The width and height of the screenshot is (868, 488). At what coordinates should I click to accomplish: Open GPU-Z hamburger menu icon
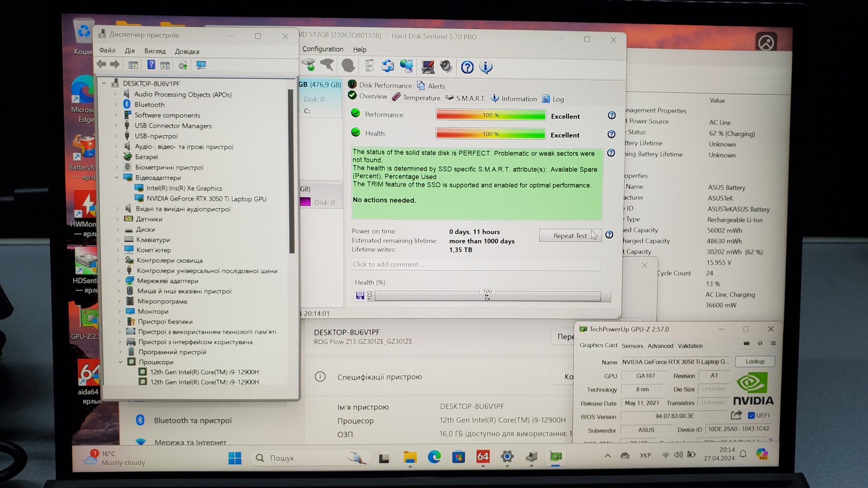[773, 343]
